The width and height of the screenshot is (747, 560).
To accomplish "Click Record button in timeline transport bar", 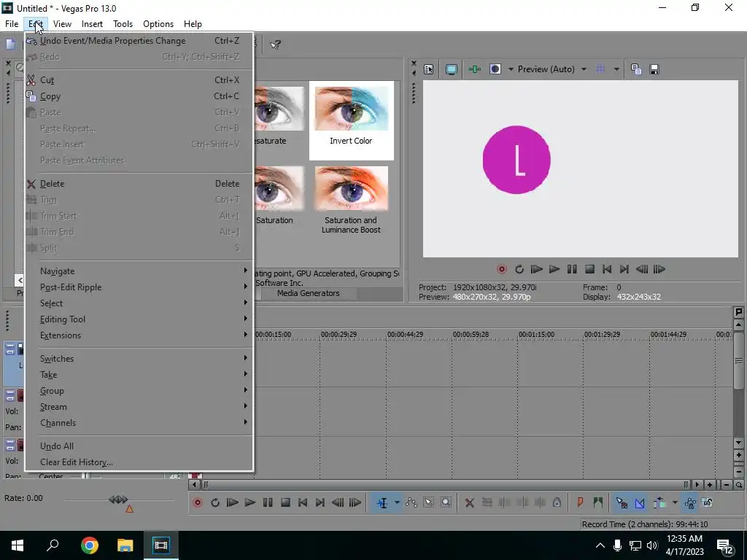I will pyautogui.click(x=198, y=502).
